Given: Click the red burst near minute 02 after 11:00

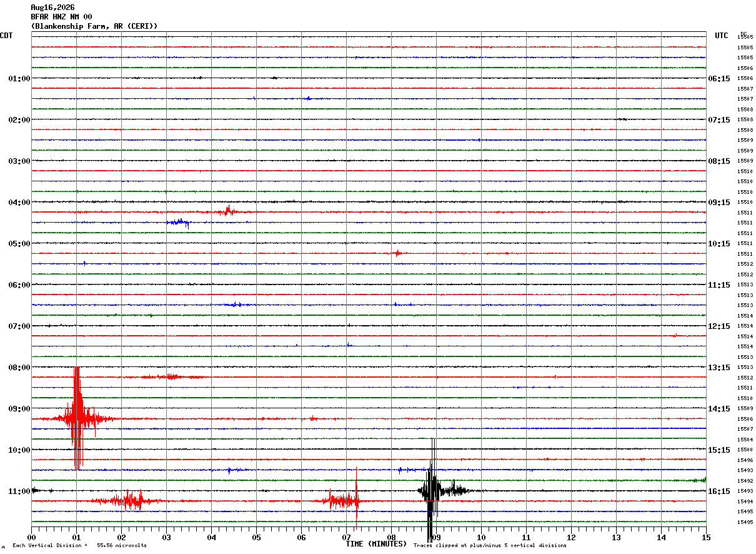Looking at the screenshot, I should coord(130,500).
